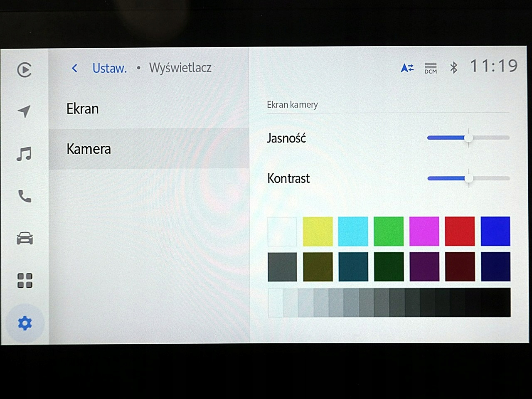Open the music note audio icon
The height and width of the screenshot is (399, 532).
[24, 154]
